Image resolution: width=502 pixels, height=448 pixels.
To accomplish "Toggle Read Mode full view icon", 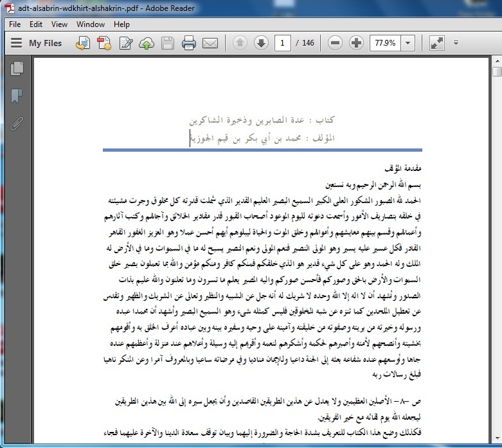I will point(436,43).
